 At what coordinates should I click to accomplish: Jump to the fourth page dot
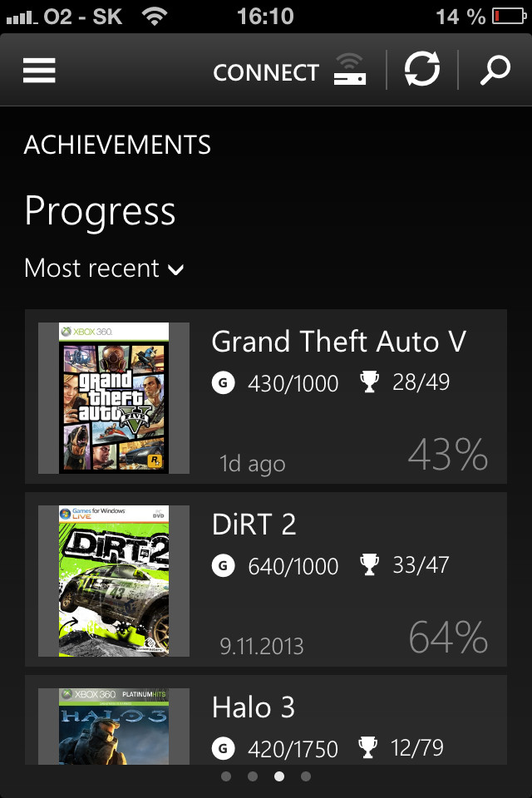click(x=306, y=776)
